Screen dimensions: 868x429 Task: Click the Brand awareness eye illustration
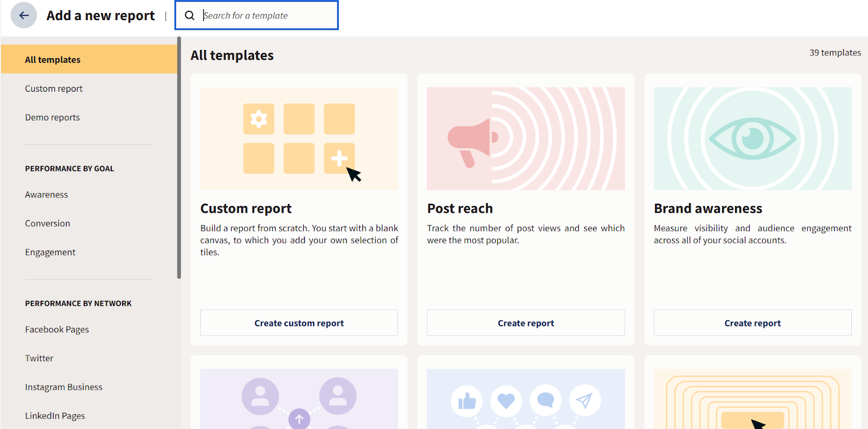752,139
